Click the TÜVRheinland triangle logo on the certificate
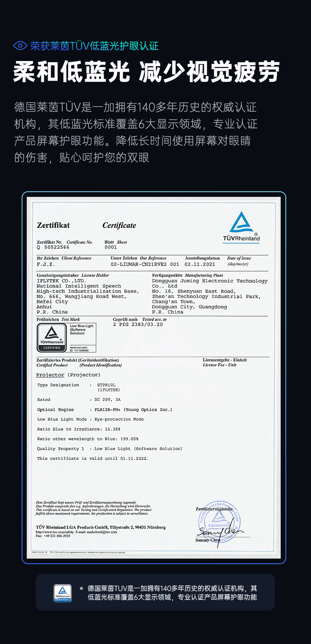 pyautogui.click(x=241, y=227)
